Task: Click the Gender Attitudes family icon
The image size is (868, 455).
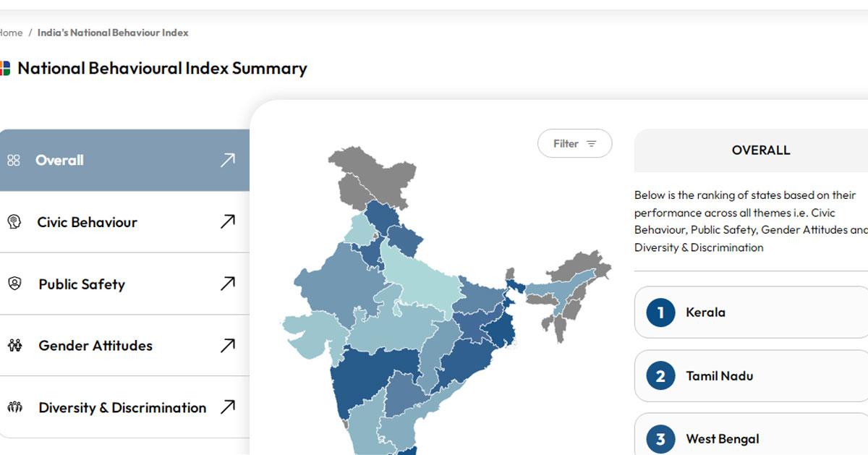Action: click(15, 346)
